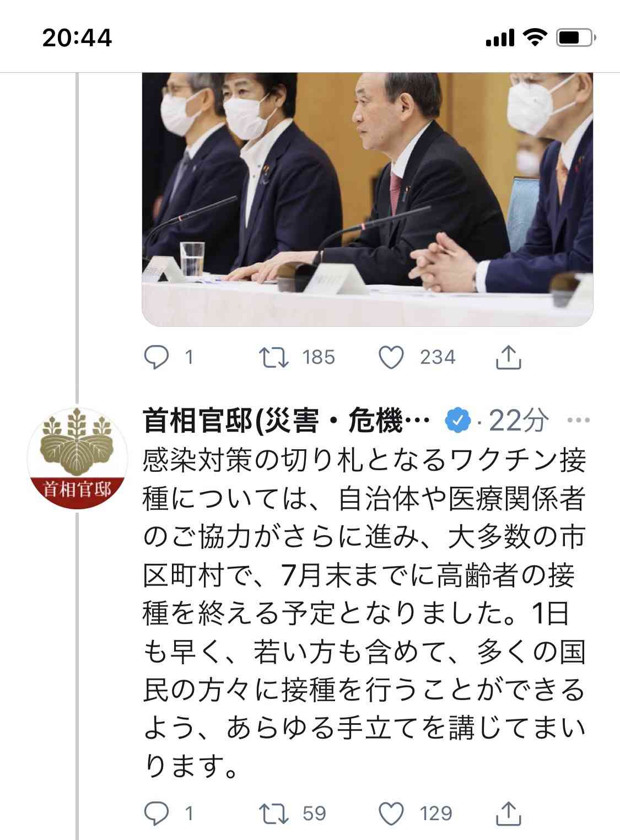This screenshot has width=620, height=840.
Task: View the 185 retweet count
Action: click(319, 357)
